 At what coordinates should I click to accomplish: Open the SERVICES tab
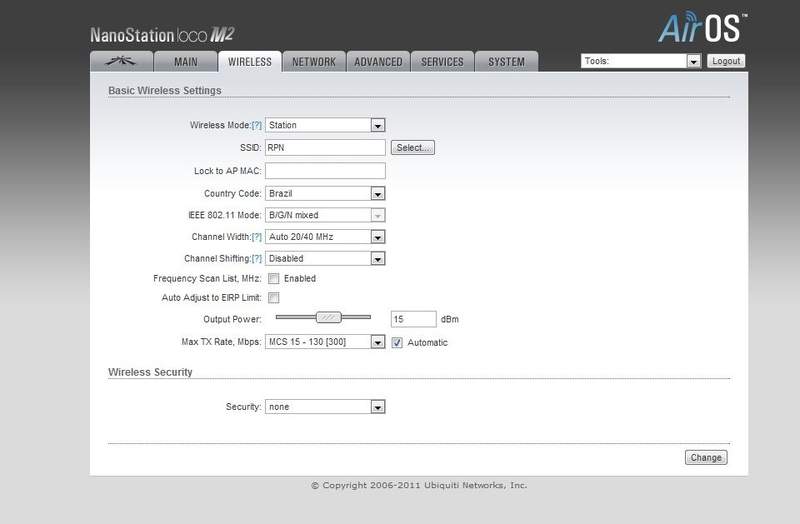coord(442,61)
